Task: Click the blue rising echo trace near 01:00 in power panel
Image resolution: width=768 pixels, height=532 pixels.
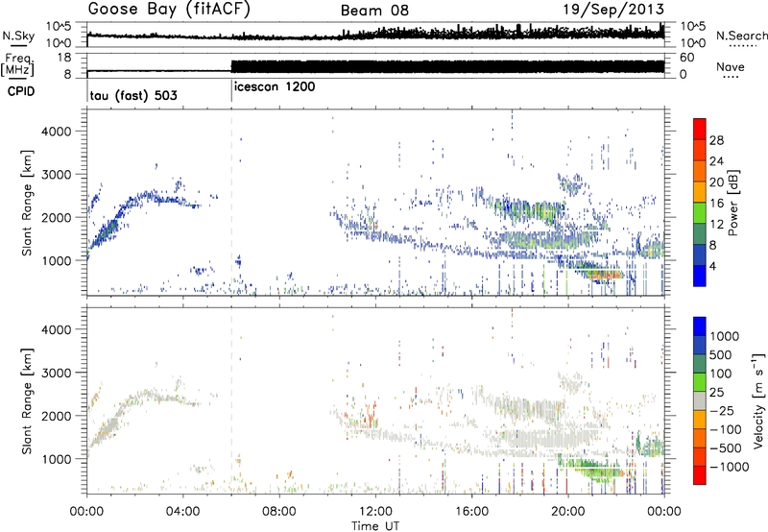Action: [108, 231]
